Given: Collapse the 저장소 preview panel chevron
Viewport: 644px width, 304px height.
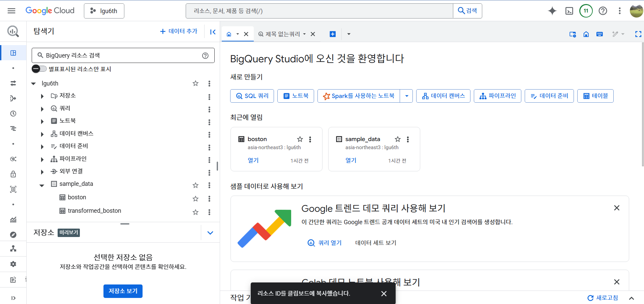Looking at the screenshot, I should tap(210, 233).
